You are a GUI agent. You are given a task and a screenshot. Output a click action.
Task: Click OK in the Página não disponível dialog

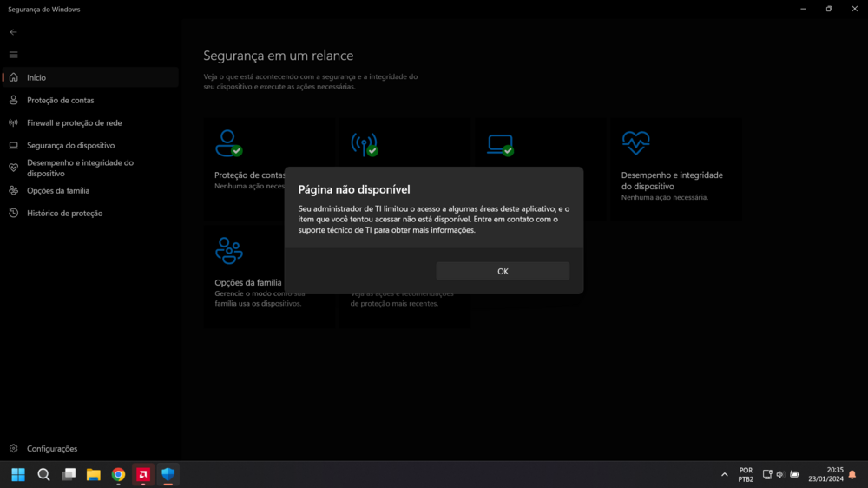tap(503, 271)
